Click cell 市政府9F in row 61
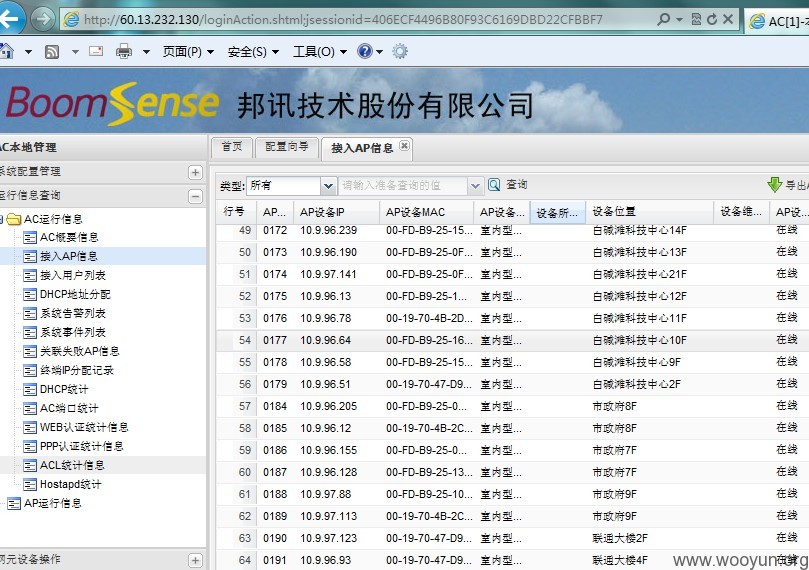The width and height of the screenshot is (809, 570). [614, 494]
